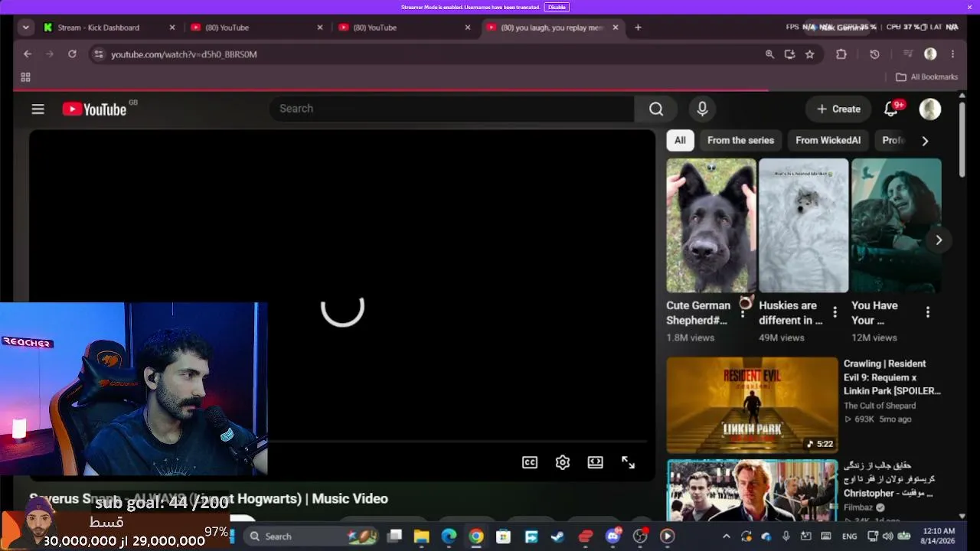Open Crawling Resident Evil 9 video title
The width and height of the screenshot is (980, 551).
click(x=892, y=377)
